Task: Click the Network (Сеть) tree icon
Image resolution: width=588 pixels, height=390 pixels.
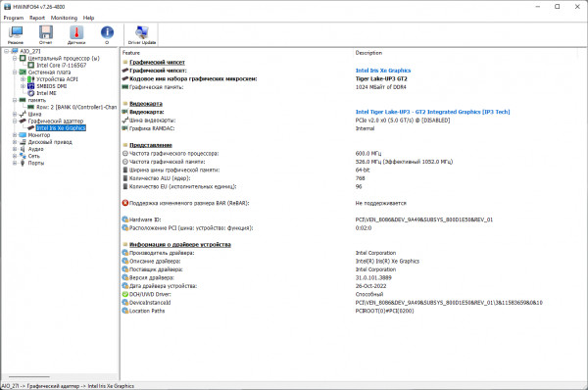Action: pos(23,156)
